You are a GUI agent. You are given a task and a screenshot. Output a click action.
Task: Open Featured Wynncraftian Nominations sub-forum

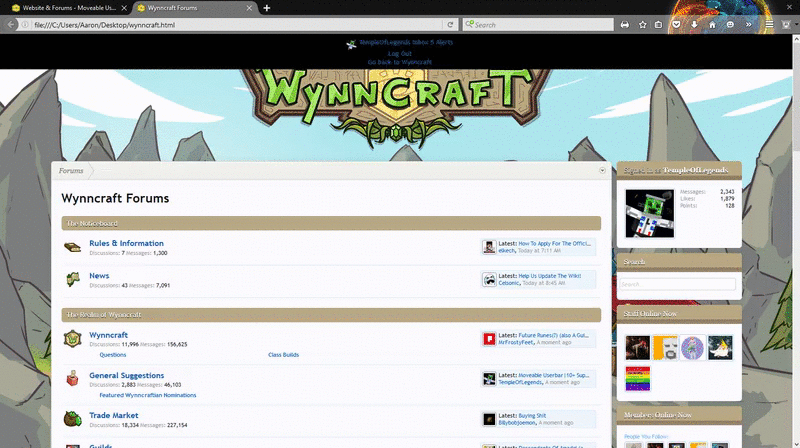pos(148,395)
